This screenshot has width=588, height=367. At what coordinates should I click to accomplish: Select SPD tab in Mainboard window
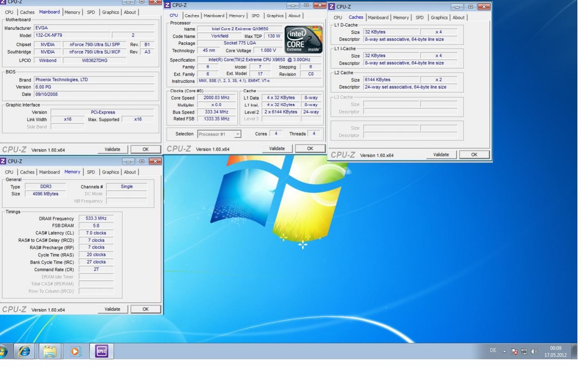click(x=91, y=12)
